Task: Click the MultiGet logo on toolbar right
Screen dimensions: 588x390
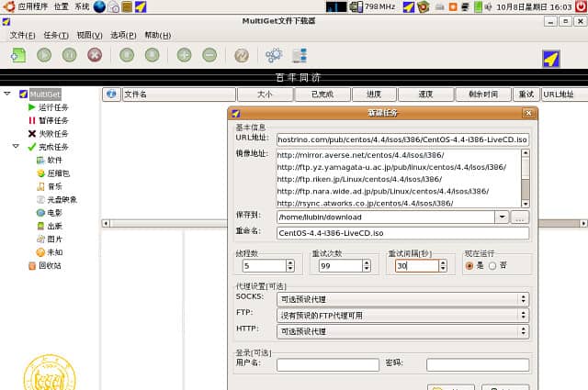Action: coord(551,59)
